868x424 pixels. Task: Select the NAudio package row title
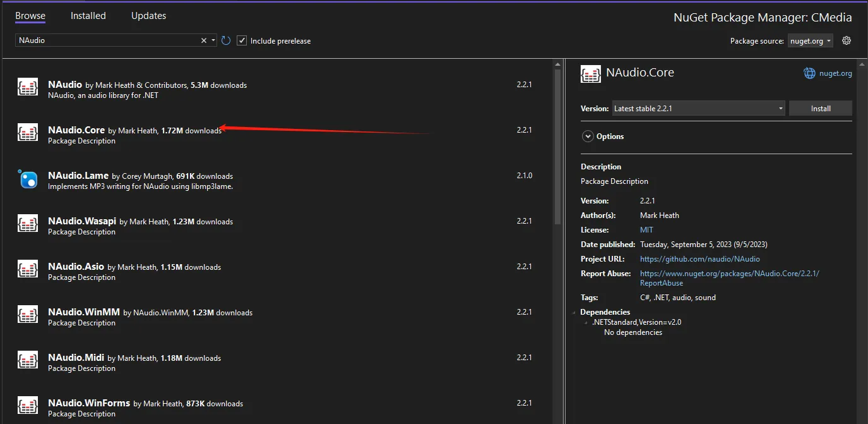pos(65,84)
